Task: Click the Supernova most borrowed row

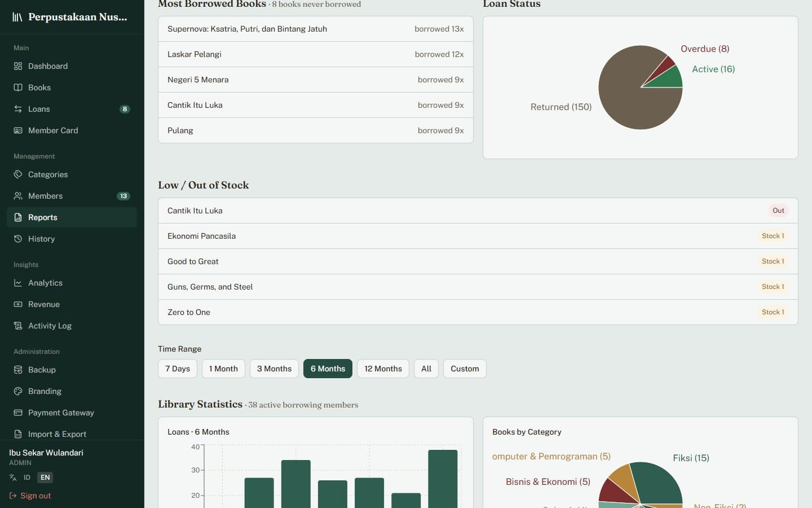Action: click(316, 29)
